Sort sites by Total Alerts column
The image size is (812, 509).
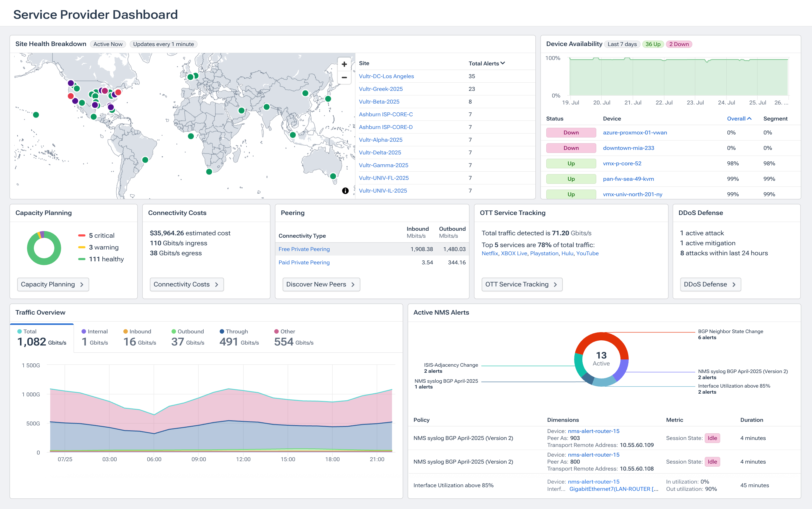[x=486, y=63]
